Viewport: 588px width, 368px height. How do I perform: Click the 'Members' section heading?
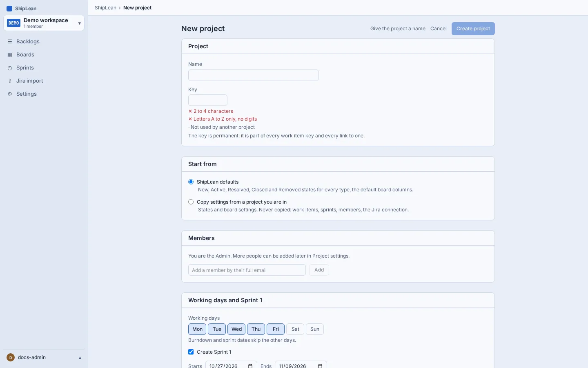point(201,238)
